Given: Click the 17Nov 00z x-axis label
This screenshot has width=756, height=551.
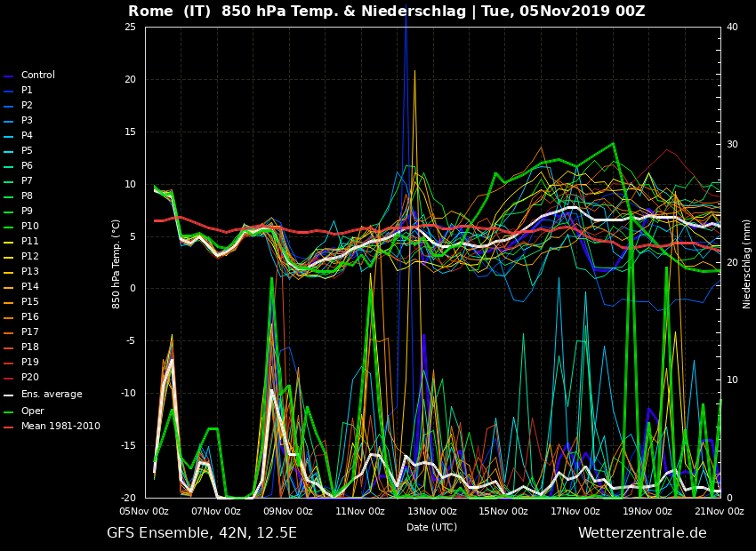Looking at the screenshot, I should pyautogui.click(x=575, y=511).
